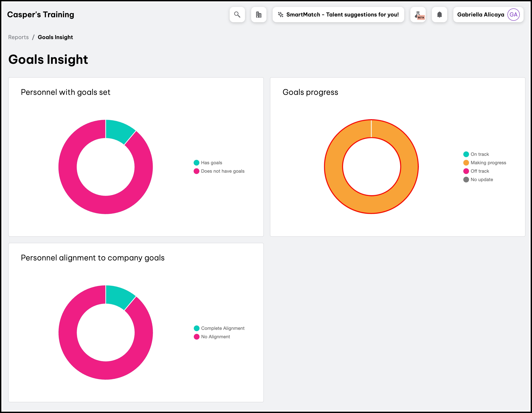Screen dimensions: 532x413
Task: Click 'Off track' pink legend dot
Action: (466, 171)
